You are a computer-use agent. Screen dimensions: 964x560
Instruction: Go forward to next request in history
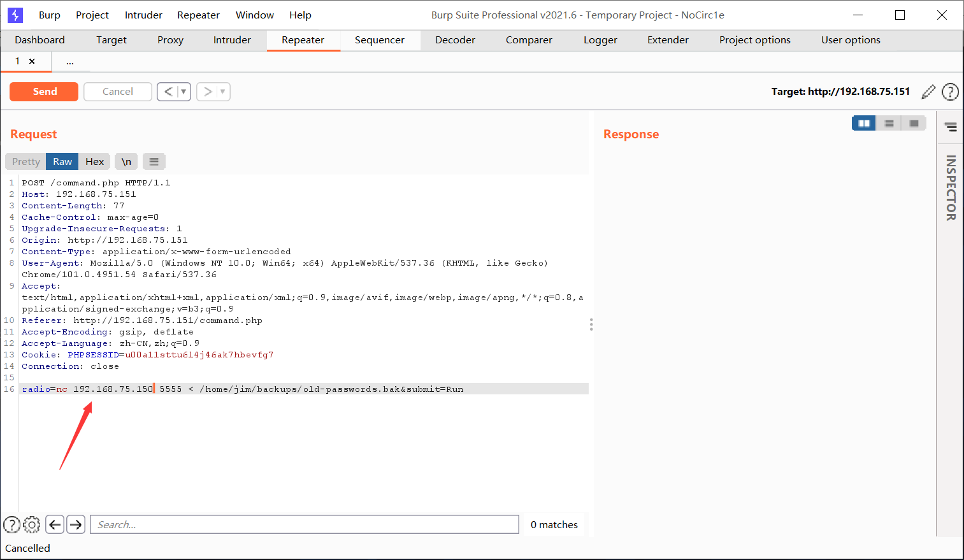(207, 92)
